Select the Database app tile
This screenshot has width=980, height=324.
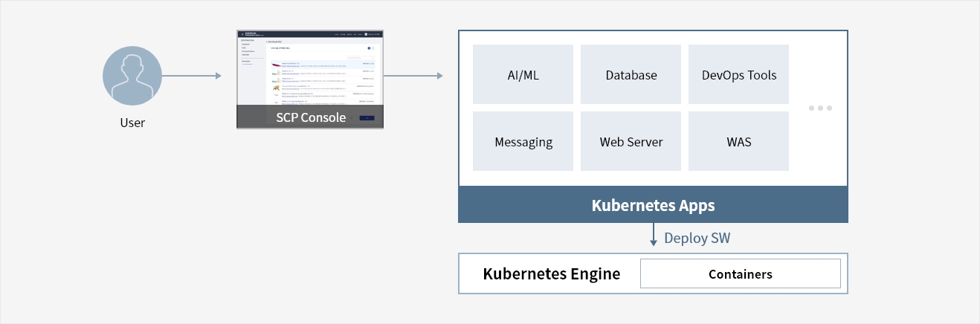tap(631, 74)
